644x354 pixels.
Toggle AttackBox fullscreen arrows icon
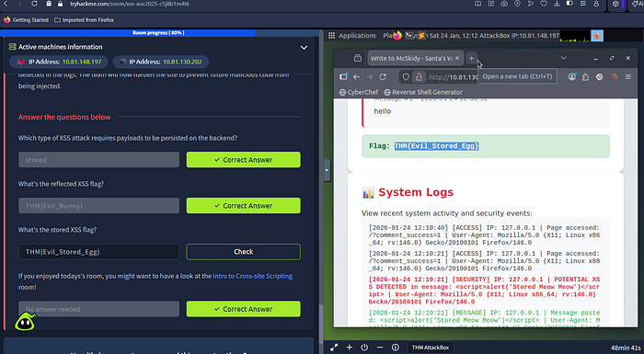[x=334, y=348]
